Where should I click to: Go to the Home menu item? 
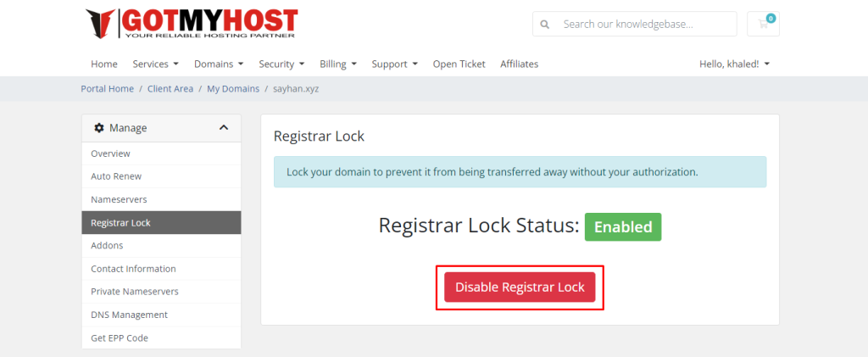tap(104, 64)
